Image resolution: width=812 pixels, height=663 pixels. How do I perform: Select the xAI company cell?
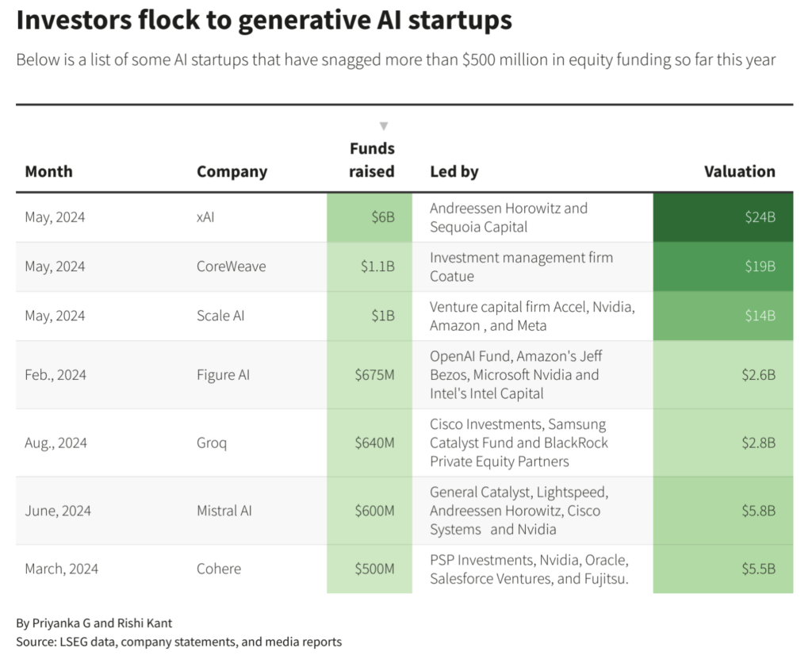coord(205,217)
